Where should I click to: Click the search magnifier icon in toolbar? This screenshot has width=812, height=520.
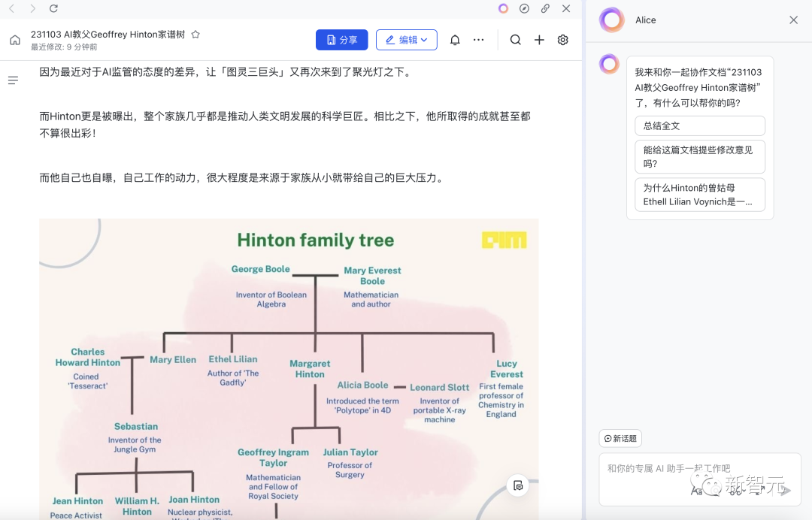coord(515,40)
